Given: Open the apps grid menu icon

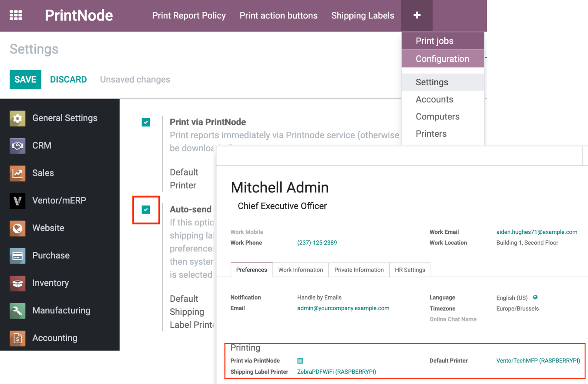Looking at the screenshot, I should (16, 14).
